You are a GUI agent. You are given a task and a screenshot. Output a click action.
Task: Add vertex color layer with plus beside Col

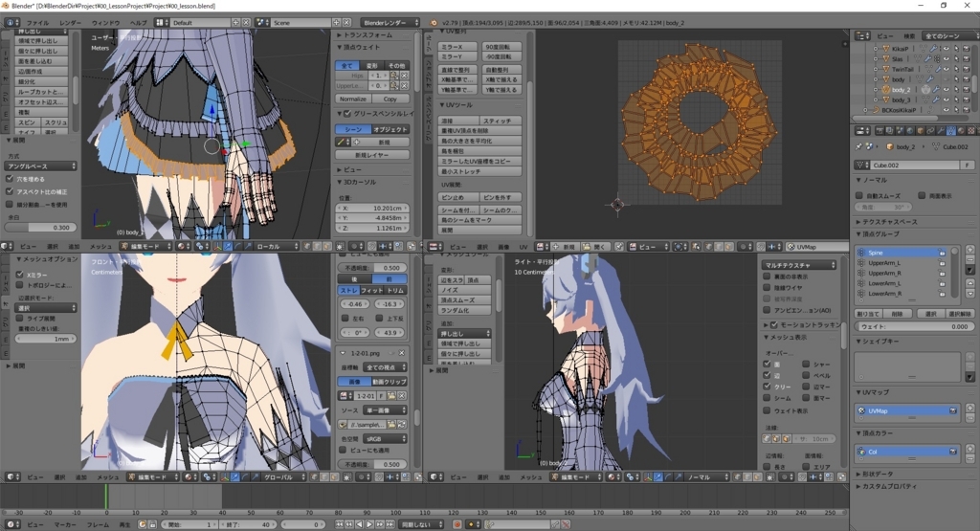(970, 449)
